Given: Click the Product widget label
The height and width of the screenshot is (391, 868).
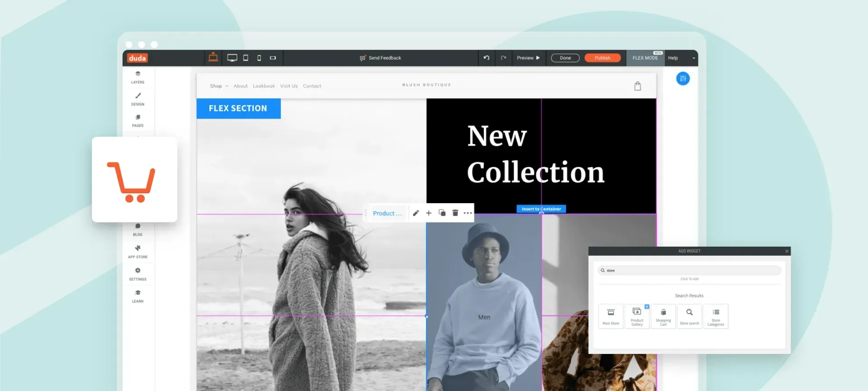Looking at the screenshot, I should [387, 213].
